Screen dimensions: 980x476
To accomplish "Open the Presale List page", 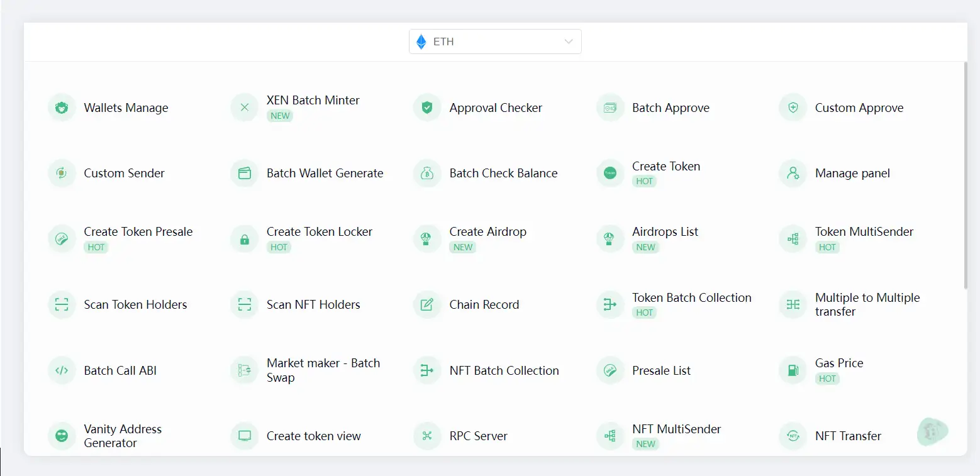I will [x=661, y=370].
